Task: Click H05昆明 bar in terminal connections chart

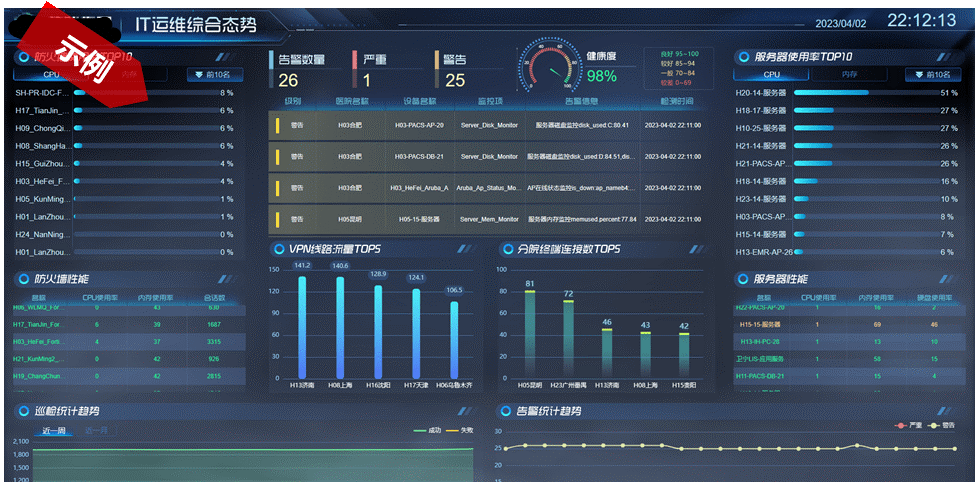Action: pos(529,334)
